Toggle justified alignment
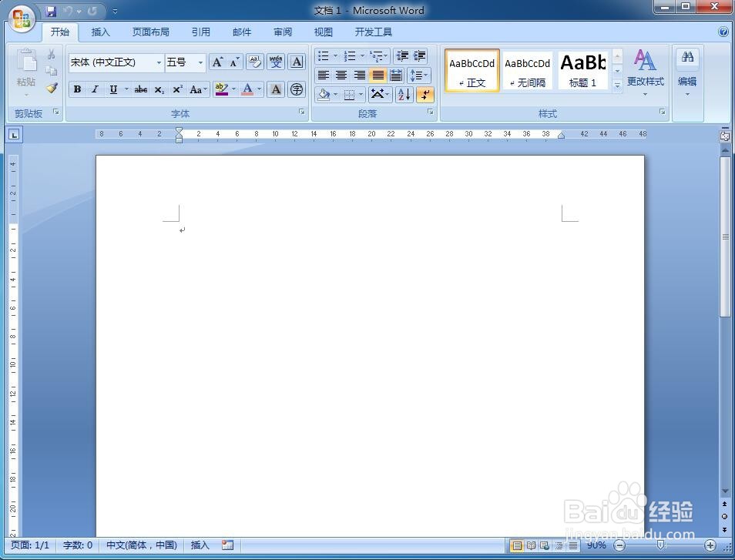 (378, 75)
